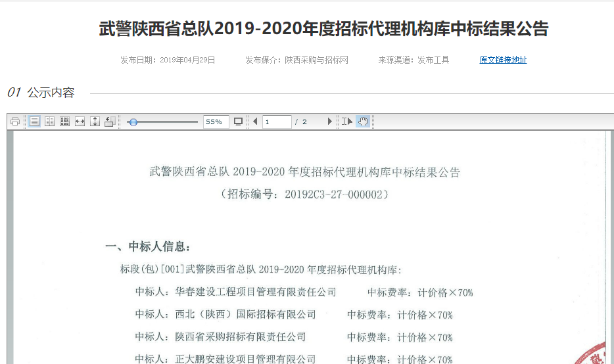This screenshot has height=364, width=614.
Task: Go to previous page arrow
Action: (x=255, y=122)
